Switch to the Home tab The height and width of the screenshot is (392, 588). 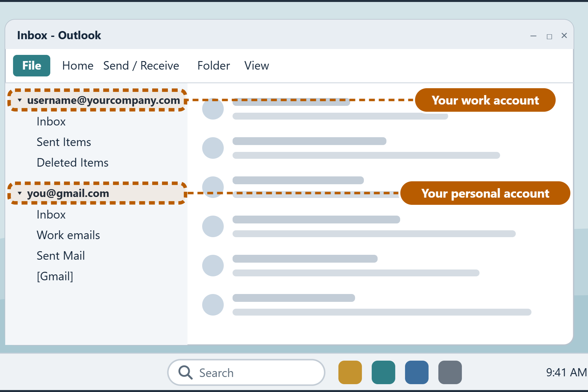pyautogui.click(x=78, y=66)
